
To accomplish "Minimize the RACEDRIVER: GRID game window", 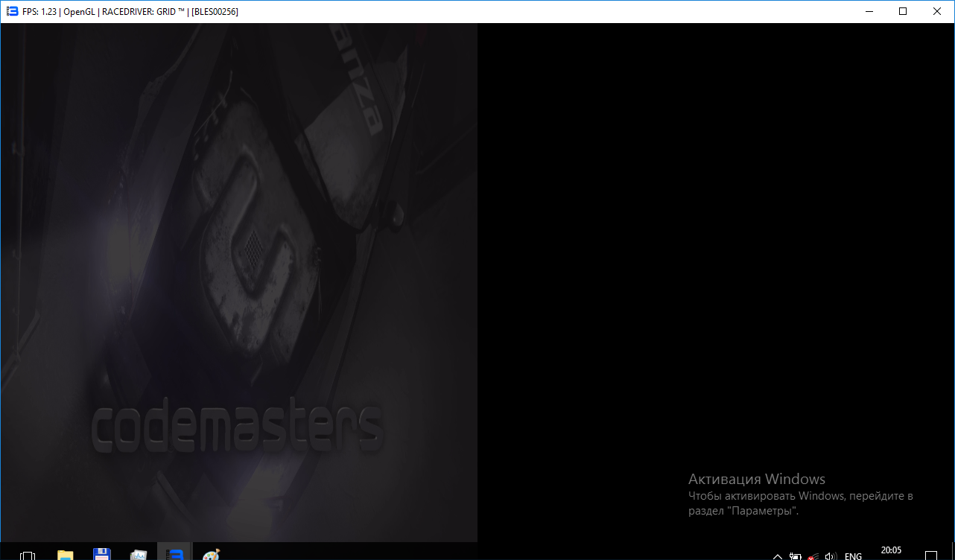I will tap(869, 11).
